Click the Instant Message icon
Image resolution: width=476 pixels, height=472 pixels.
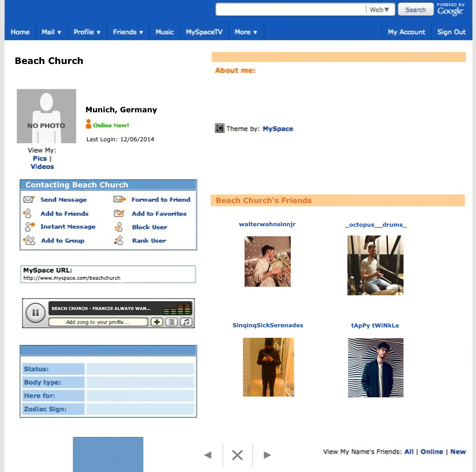(x=30, y=227)
